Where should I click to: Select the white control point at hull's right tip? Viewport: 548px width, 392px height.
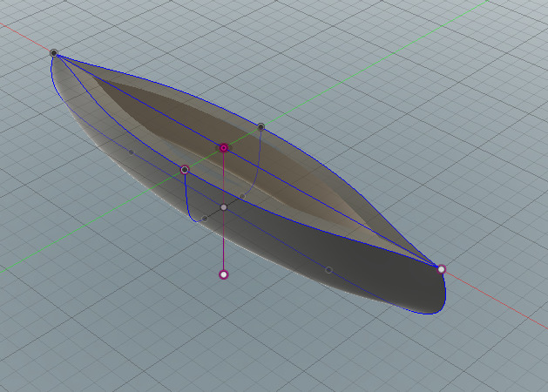pos(442,269)
